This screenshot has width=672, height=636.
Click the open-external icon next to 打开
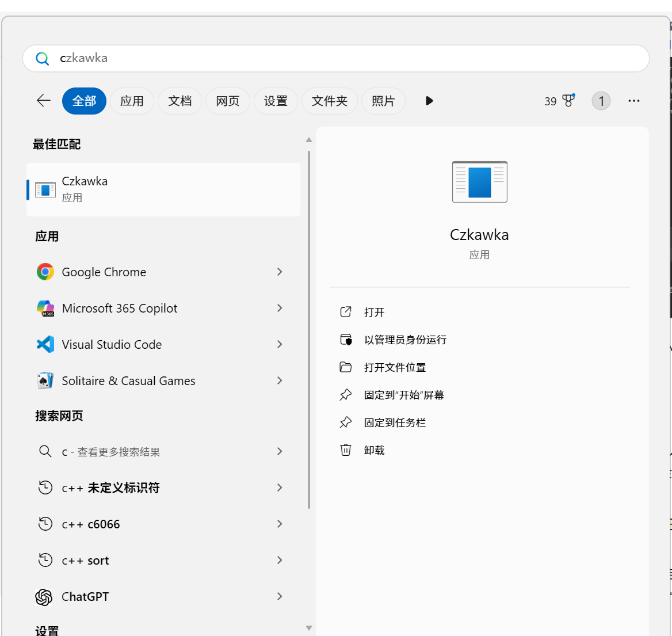(x=345, y=312)
